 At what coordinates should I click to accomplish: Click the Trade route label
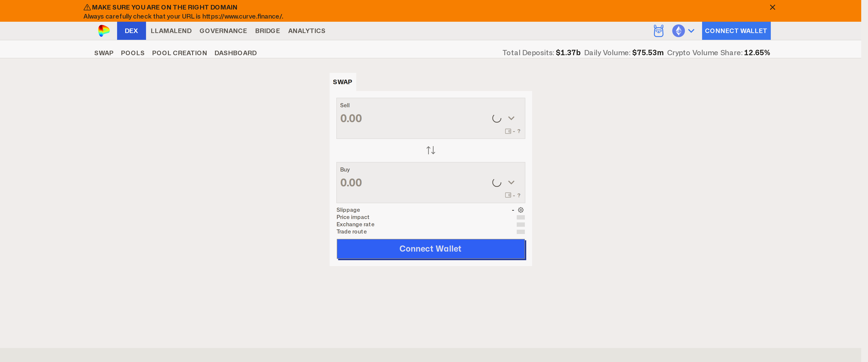click(x=351, y=231)
